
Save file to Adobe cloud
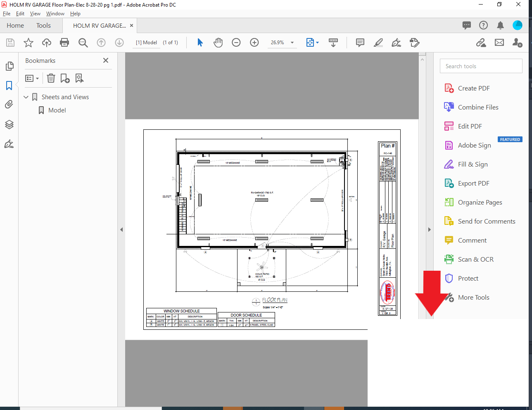46,43
